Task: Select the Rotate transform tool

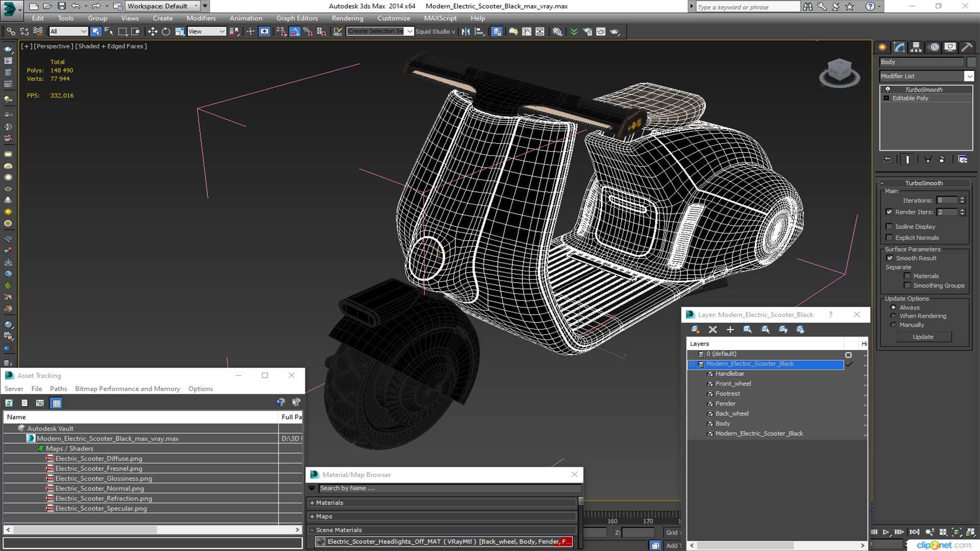Action: coord(166,32)
